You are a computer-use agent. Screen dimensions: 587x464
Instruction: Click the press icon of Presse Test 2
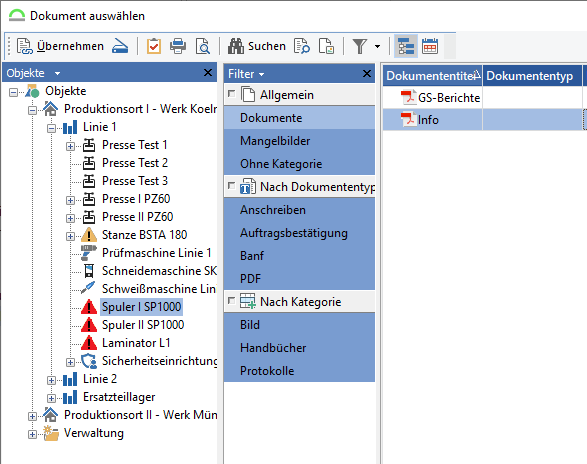tap(89, 163)
